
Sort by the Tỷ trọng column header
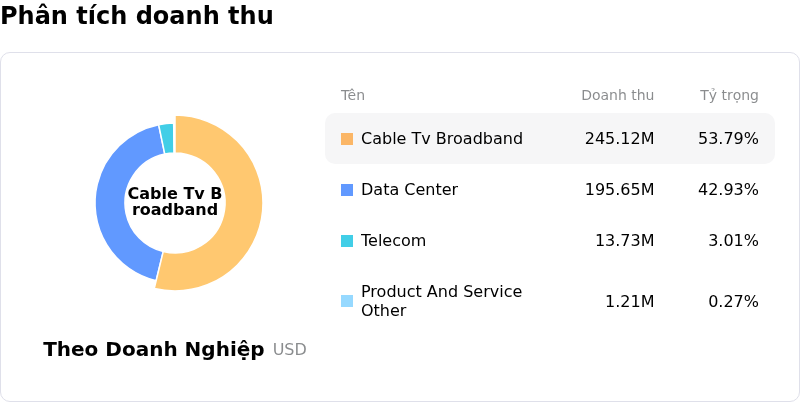click(729, 96)
